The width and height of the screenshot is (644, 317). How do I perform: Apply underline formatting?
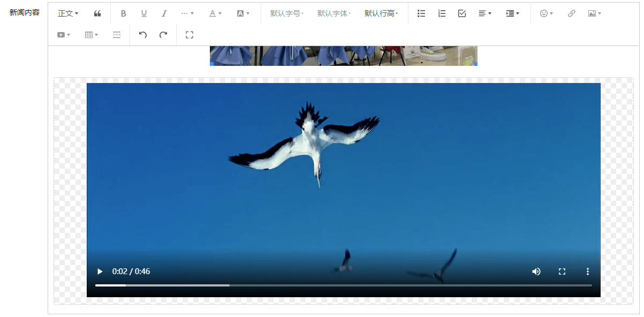click(x=143, y=13)
